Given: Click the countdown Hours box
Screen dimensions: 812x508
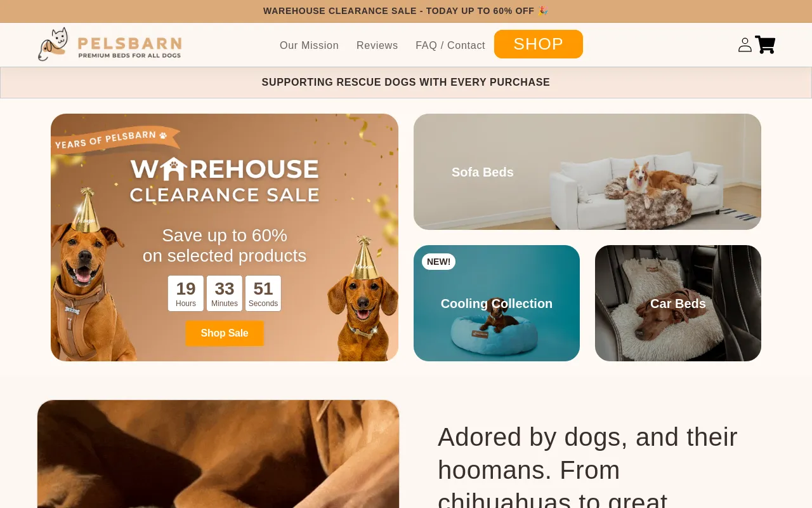Looking at the screenshot, I should pyautogui.click(x=186, y=293).
